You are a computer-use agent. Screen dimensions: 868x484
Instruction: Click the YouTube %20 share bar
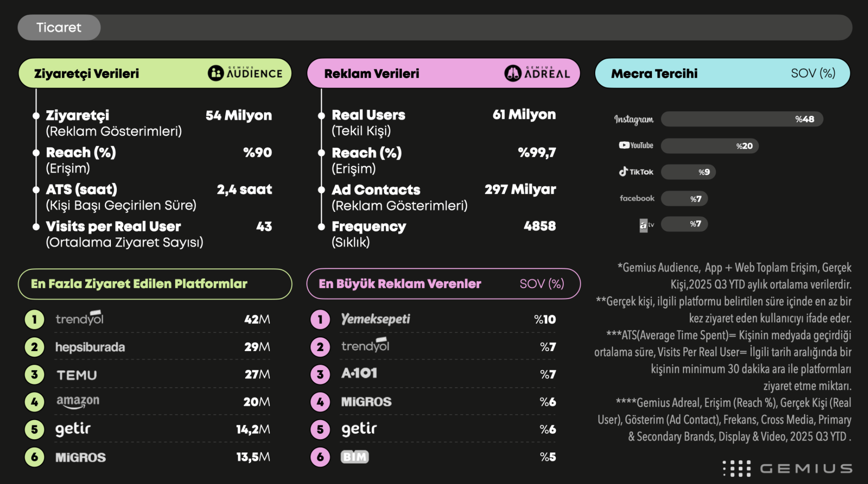click(x=709, y=146)
